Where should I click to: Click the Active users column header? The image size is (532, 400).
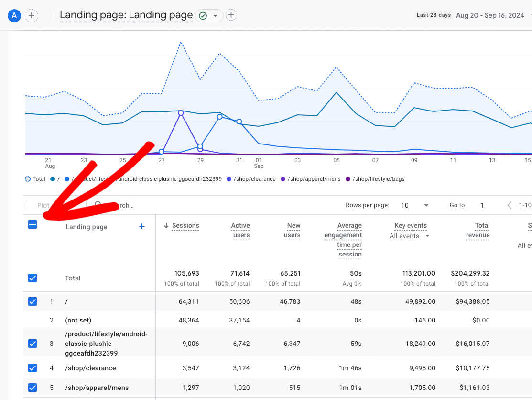click(x=240, y=230)
